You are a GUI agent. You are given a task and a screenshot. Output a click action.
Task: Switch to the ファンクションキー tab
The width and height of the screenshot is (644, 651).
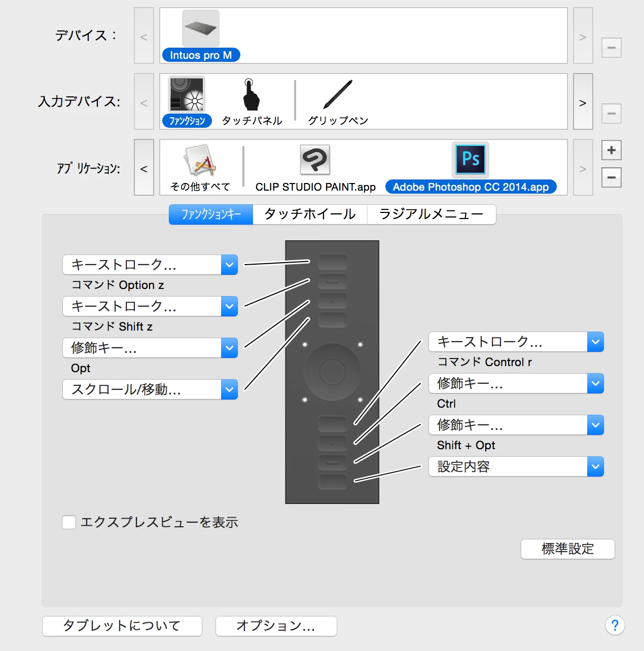pyautogui.click(x=211, y=214)
